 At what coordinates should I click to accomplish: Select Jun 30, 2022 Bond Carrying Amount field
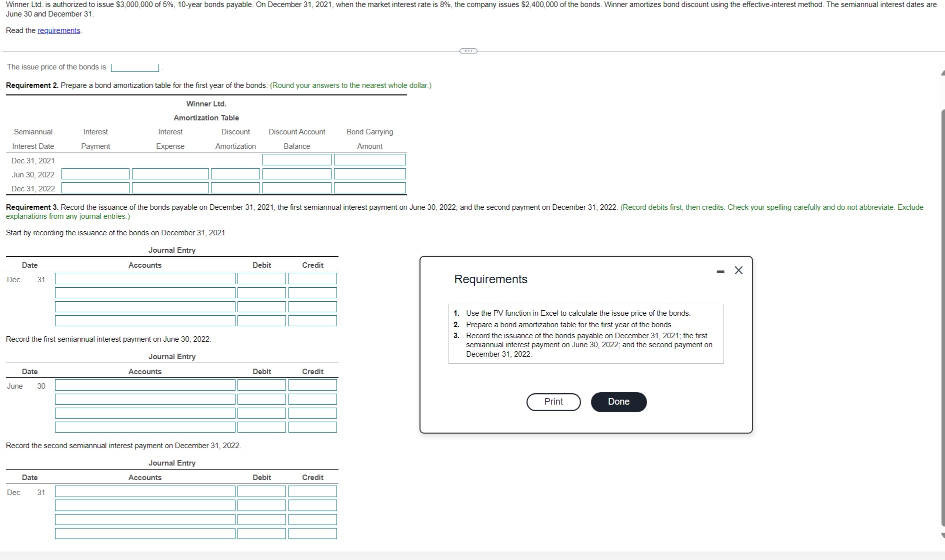pos(370,174)
